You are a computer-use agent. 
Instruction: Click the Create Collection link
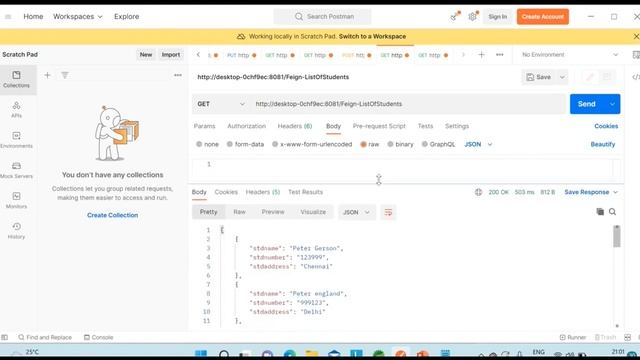[x=112, y=215]
